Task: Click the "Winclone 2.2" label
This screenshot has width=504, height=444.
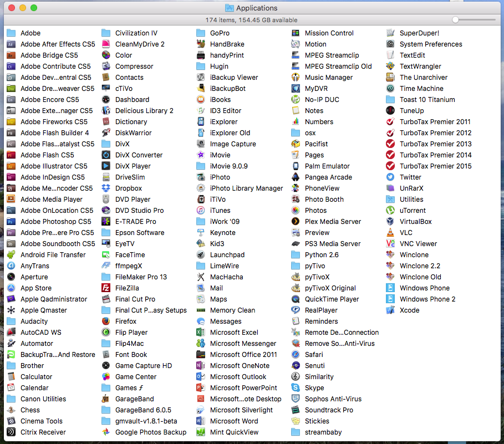Action: tap(420, 266)
